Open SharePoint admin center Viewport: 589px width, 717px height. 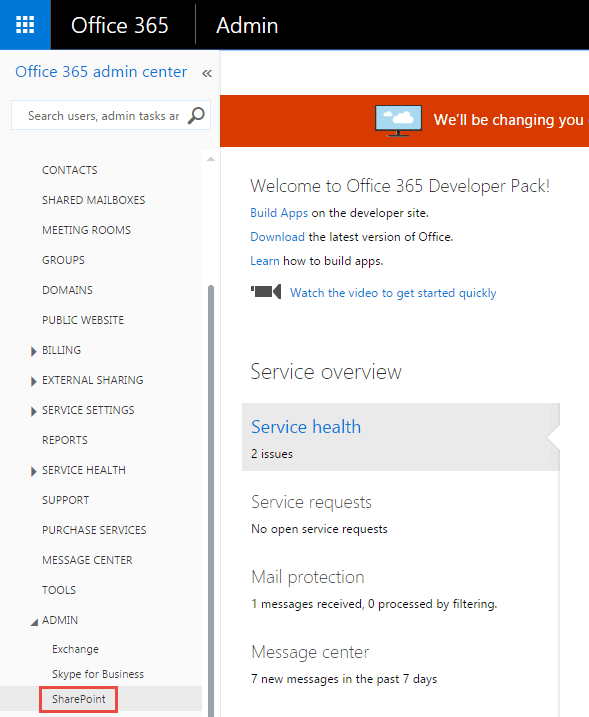(x=79, y=699)
